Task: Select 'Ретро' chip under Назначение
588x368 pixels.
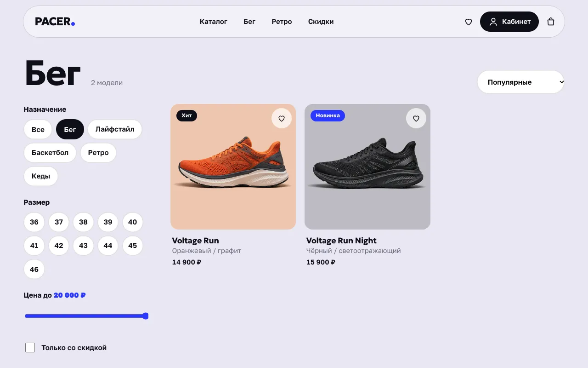Action: click(98, 153)
